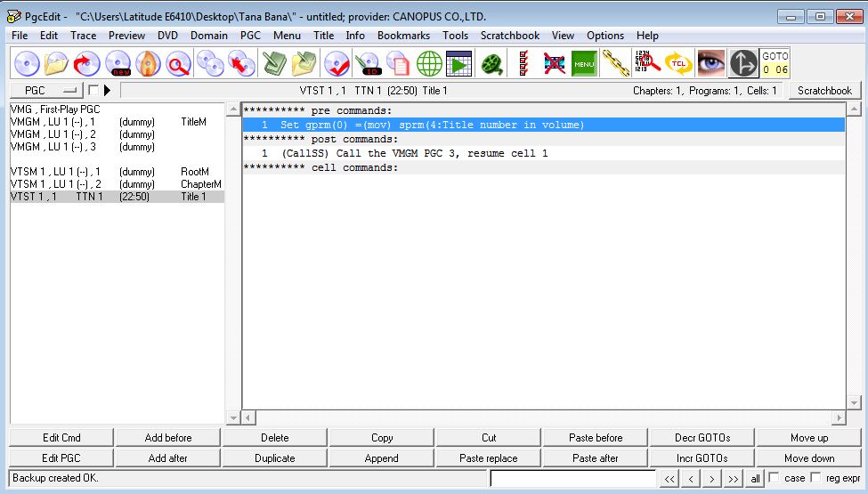Viewport: 868px width, 494px height.
Task: Click the Edit Cmd button
Action: [61, 438]
